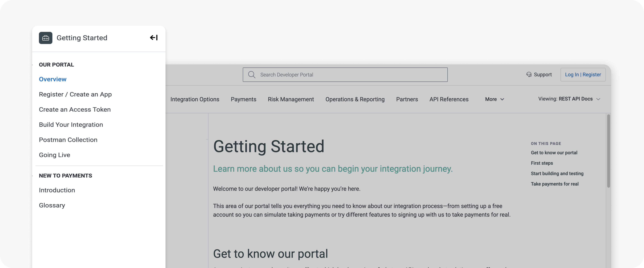Click the search magnifier icon
644x268 pixels.
[x=251, y=75]
